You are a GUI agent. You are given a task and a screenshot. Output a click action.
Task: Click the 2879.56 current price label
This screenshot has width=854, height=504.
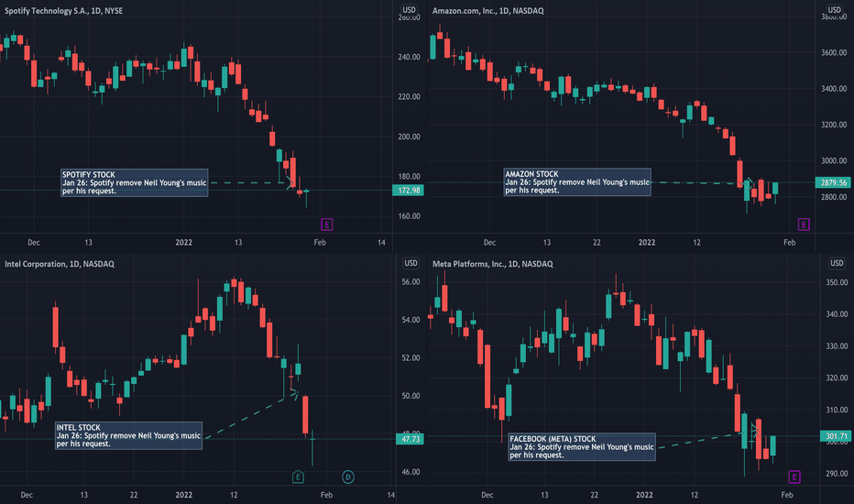pos(834,182)
